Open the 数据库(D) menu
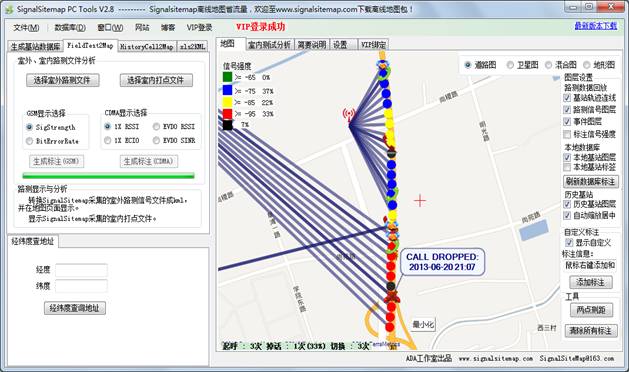Image resolution: width=629 pixels, height=372 pixels. click(x=70, y=27)
